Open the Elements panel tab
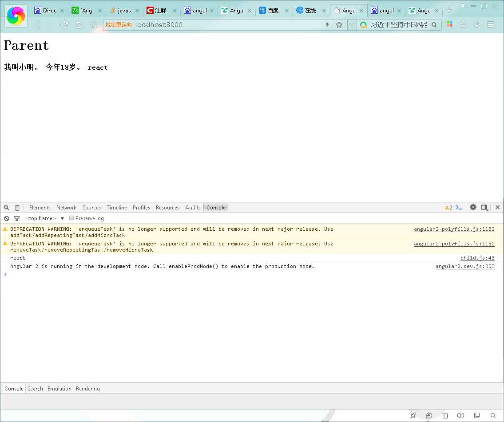 click(x=40, y=208)
